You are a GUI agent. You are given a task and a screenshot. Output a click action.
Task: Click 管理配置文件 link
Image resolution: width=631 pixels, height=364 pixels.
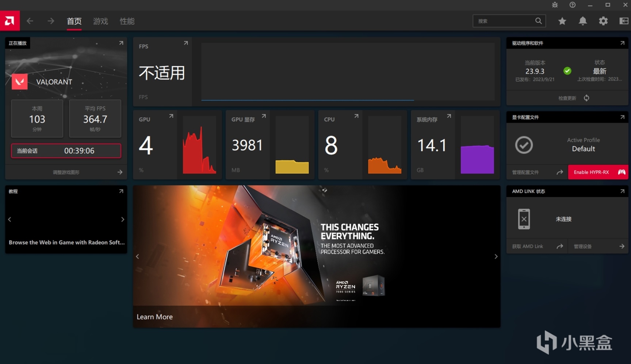pyautogui.click(x=525, y=172)
